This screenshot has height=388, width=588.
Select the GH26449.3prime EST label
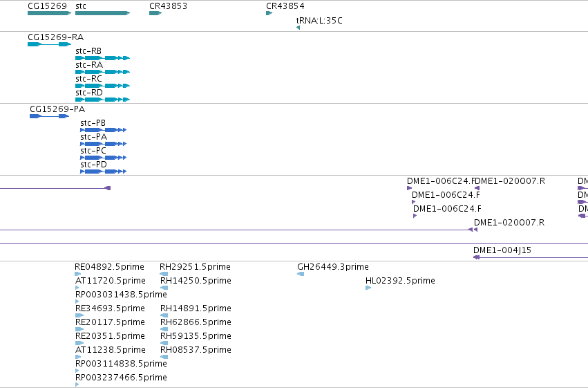pyautogui.click(x=333, y=267)
